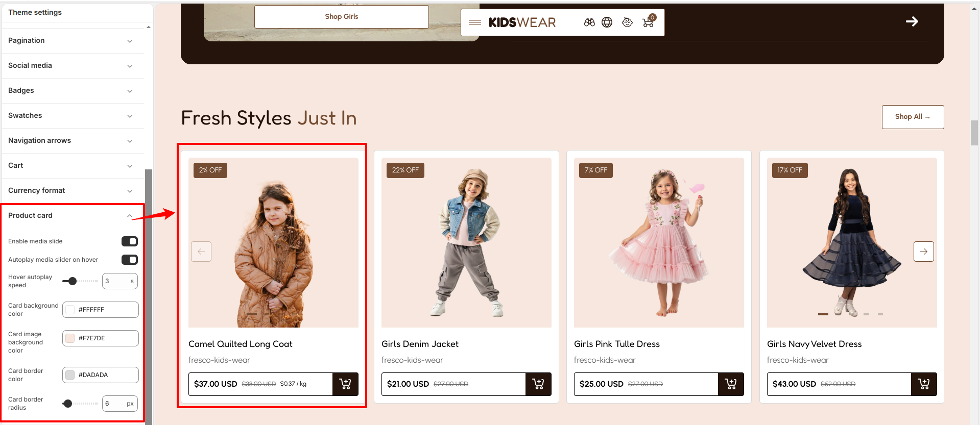Expand the Currency format section

pyautogui.click(x=73, y=191)
